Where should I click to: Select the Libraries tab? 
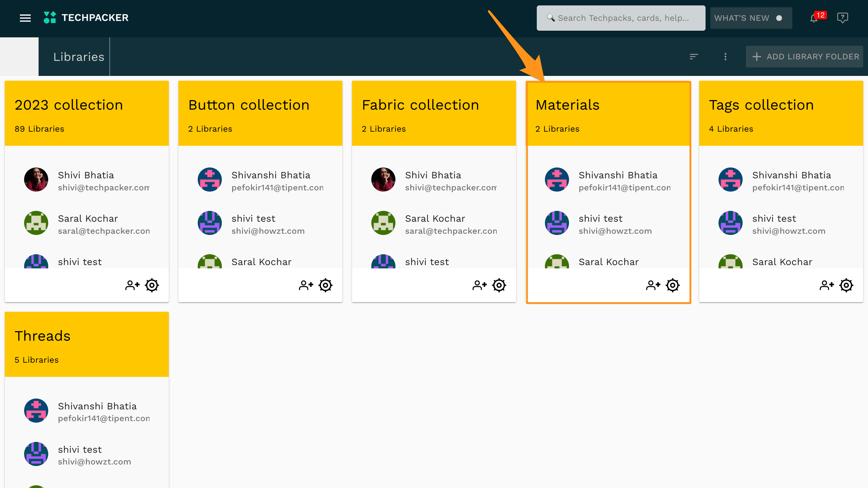78,57
